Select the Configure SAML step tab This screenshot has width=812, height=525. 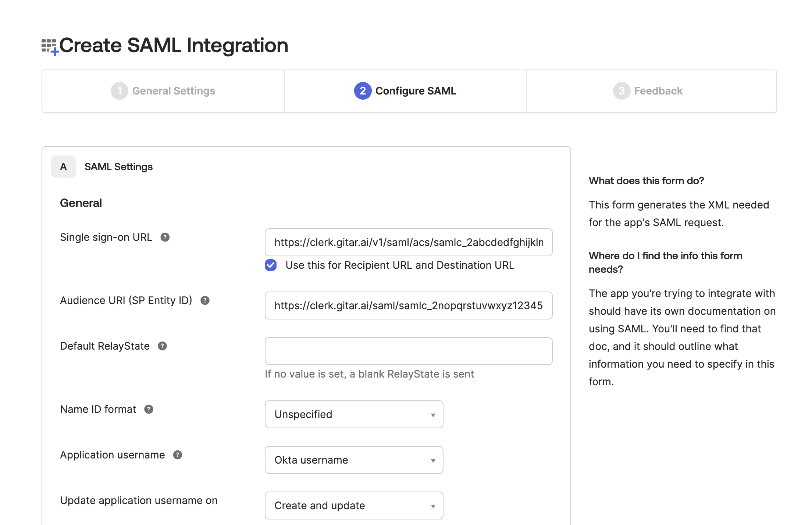[415, 91]
